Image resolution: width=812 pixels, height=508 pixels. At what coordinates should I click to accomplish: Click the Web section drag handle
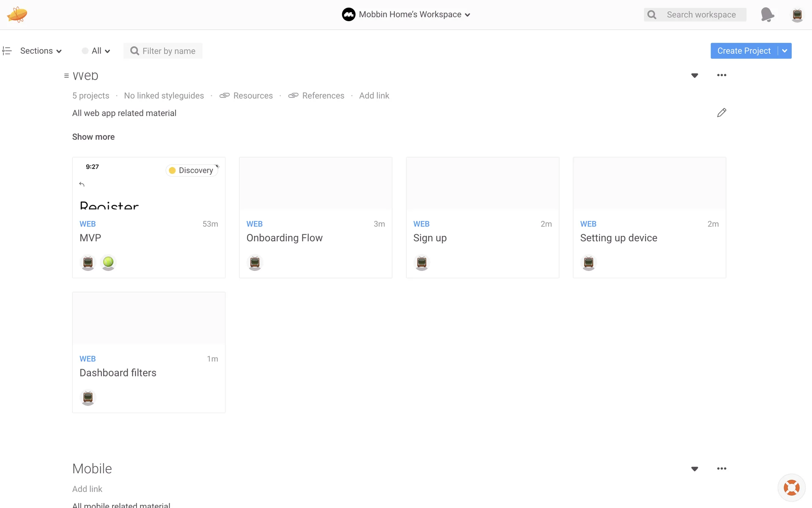click(66, 76)
